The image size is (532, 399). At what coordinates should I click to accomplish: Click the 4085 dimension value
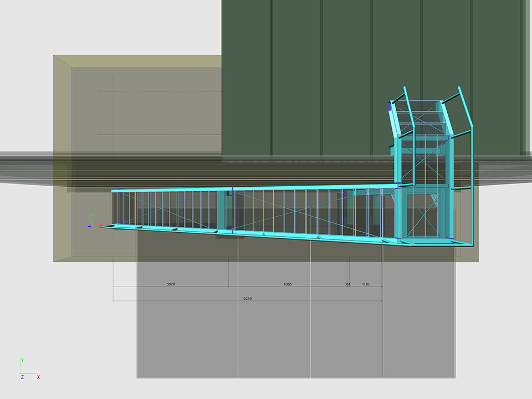tap(288, 284)
